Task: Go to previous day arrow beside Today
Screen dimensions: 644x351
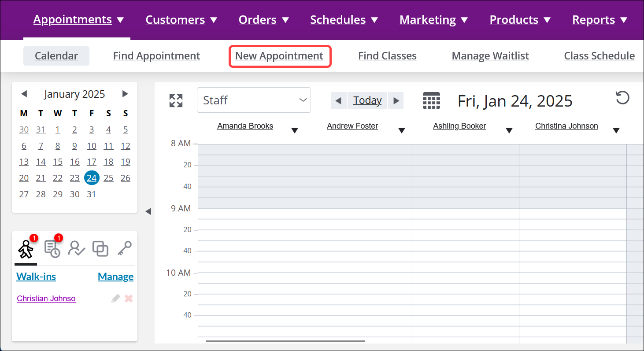Action: click(x=338, y=100)
